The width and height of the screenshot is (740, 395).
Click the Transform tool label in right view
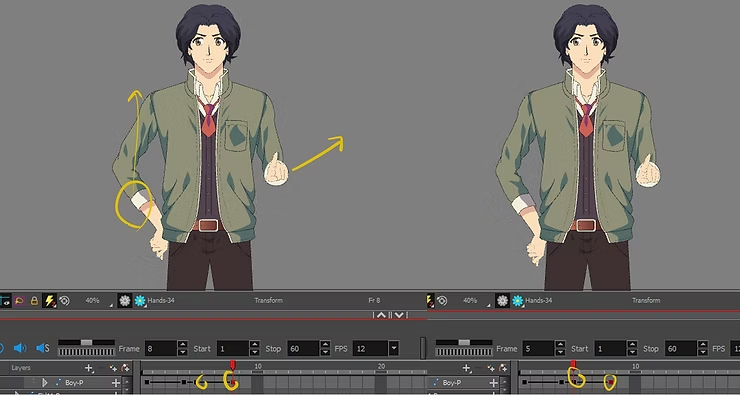click(646, 300)
